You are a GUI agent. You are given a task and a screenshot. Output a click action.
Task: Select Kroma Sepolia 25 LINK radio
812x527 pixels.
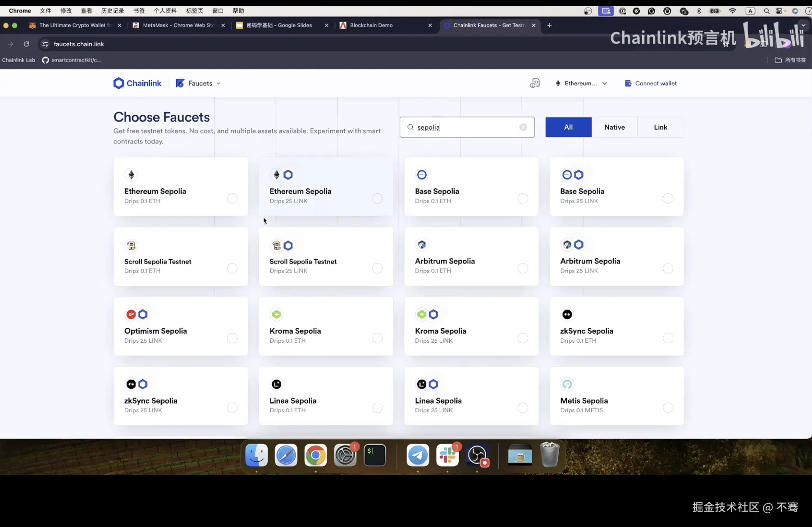pos(523,338)
